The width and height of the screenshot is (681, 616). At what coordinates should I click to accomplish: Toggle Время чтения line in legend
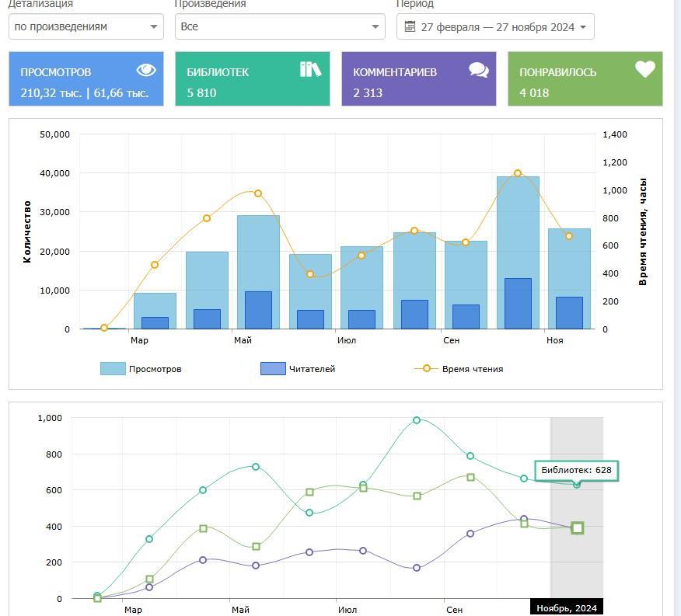[x=472, y=369]
